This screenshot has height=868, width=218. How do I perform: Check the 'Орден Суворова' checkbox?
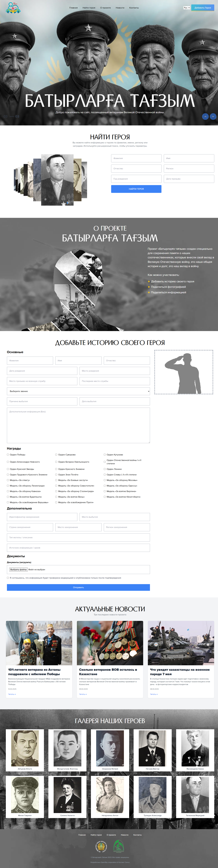(56, 455)
